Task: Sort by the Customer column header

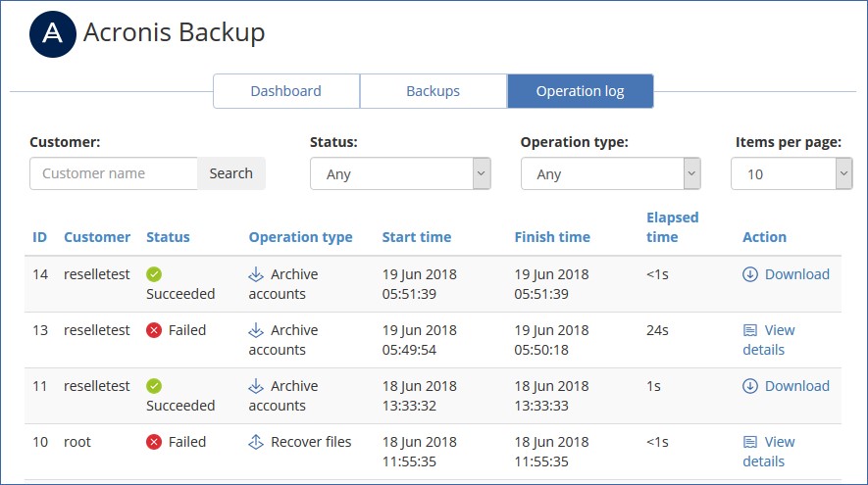Action: (x=97, y=237)
